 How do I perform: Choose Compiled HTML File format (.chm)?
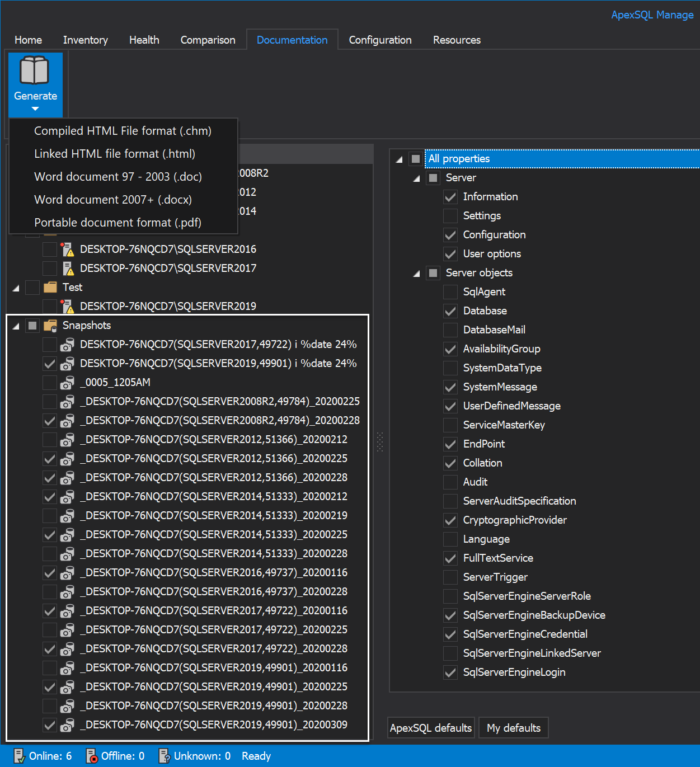click(x=123, y=131)
